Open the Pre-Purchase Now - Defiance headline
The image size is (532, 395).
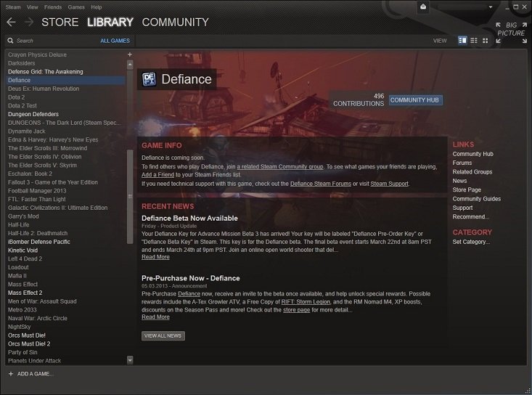(191, 278)
